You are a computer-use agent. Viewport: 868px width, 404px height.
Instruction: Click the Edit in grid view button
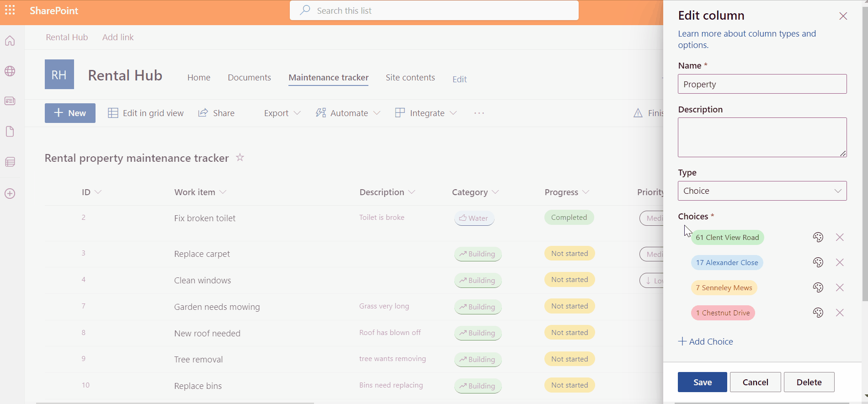click(x=146, y=113)
